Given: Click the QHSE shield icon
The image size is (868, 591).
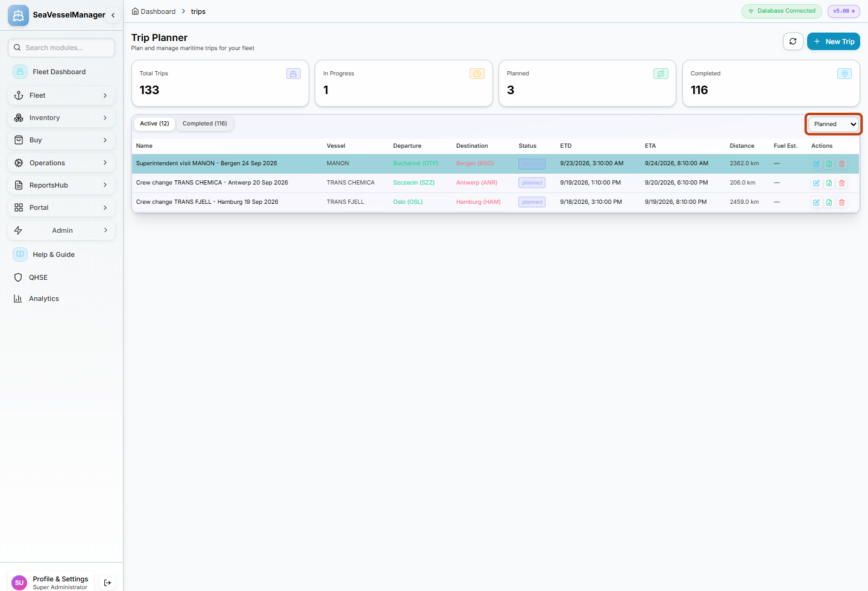Looking at the screenshot, I should 18,277.
